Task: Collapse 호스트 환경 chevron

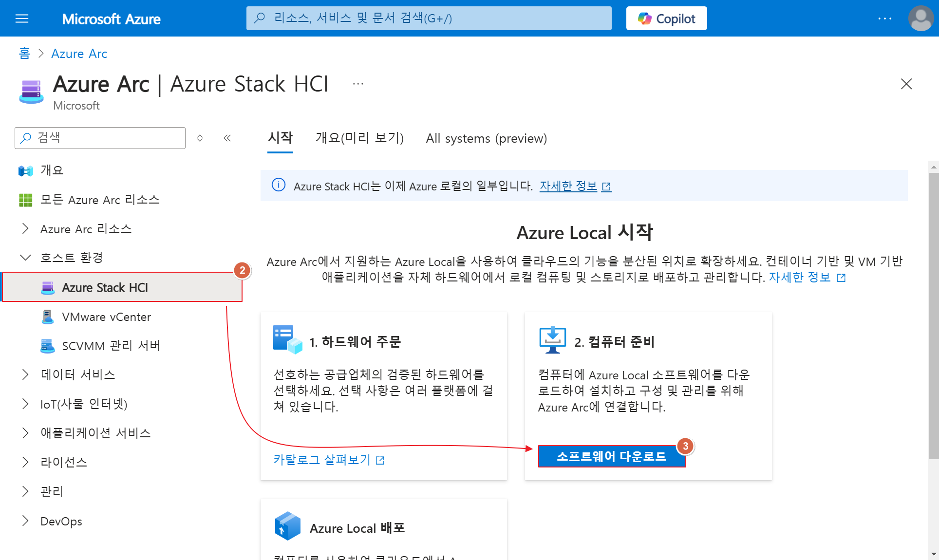Action: click(x=25, y=257)
